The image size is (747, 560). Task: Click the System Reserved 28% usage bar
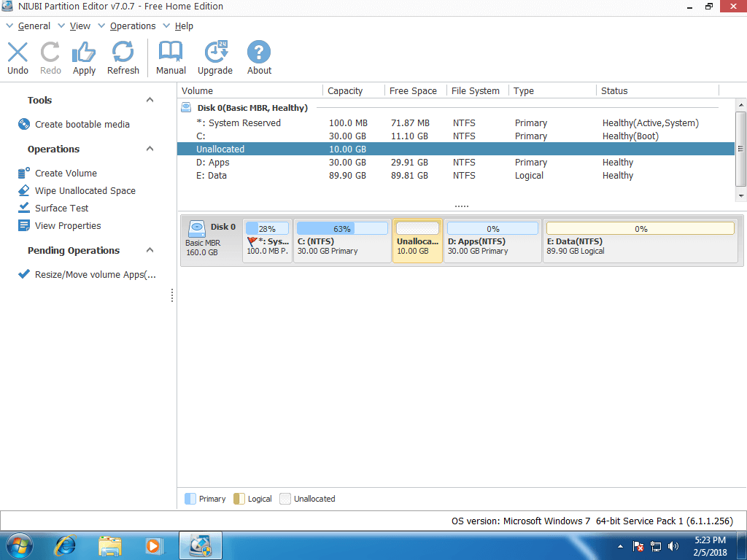(x=267, y=228)
